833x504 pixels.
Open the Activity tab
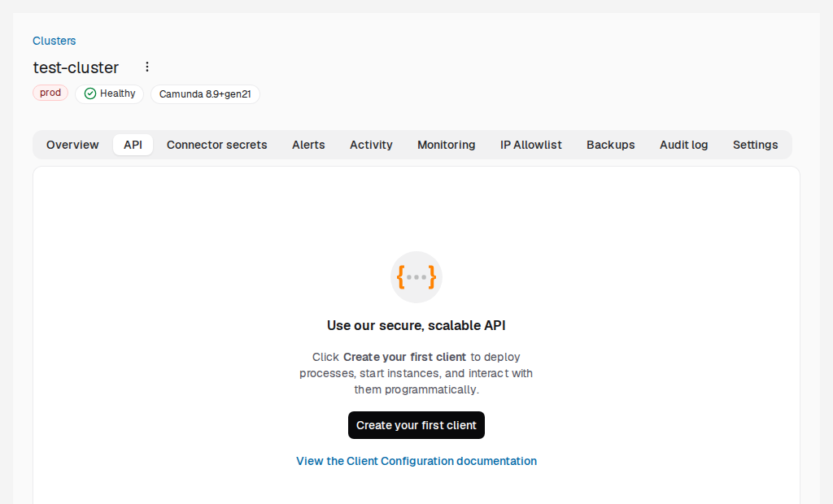(371, 145)
